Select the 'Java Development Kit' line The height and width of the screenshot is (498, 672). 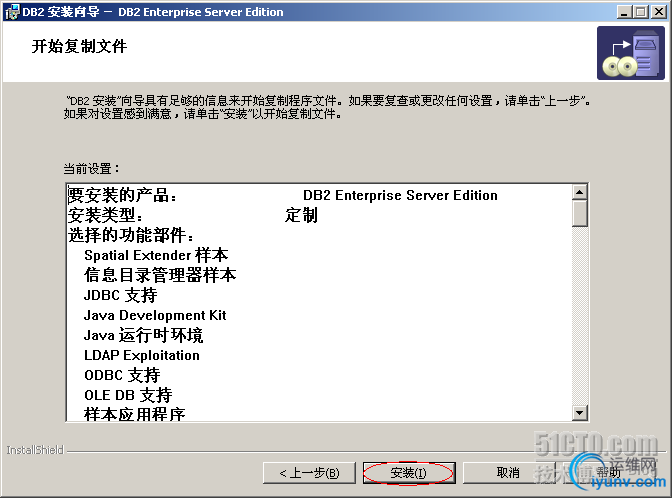tap(155, 315)
